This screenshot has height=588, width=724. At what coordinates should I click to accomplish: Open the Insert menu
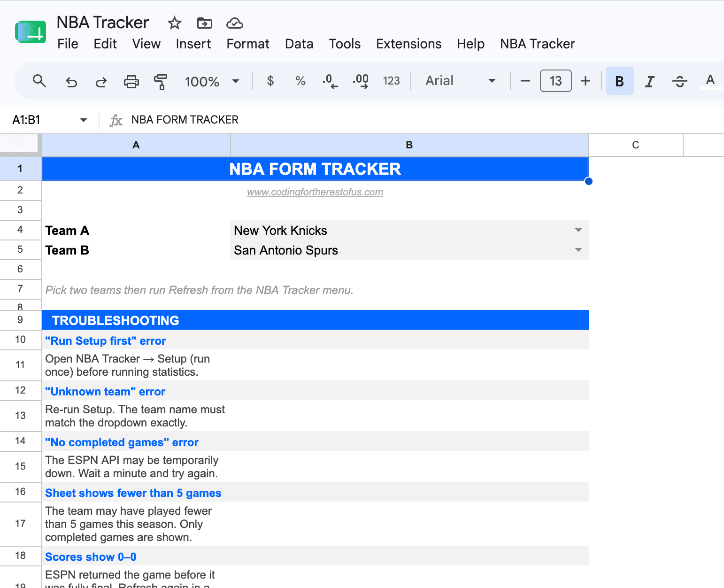click(x=193, y=44)
